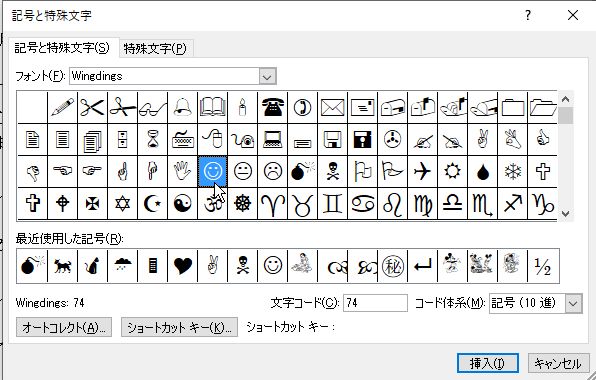This screenshot has width=596, height=380.
Task: Click the symbol grid scroll up arrow
Action: (565, 100)
